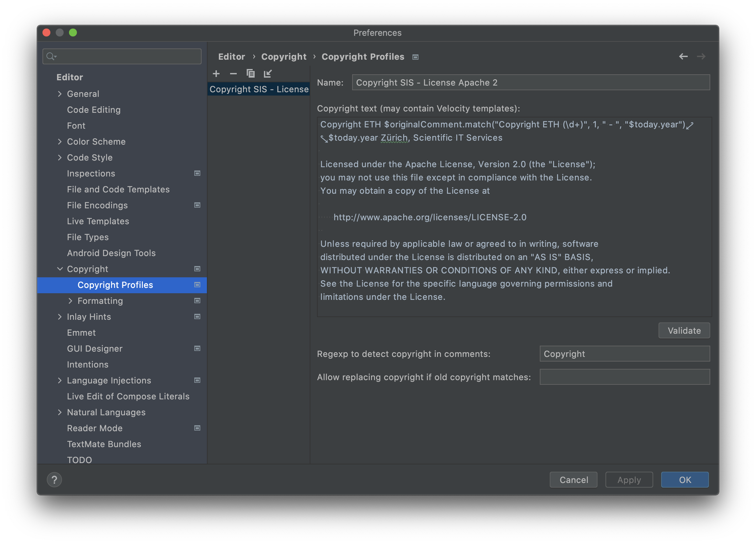This screenshot has height=544, width=756.
Task: Confirm with the OK button
Action: tap(685, 480)
